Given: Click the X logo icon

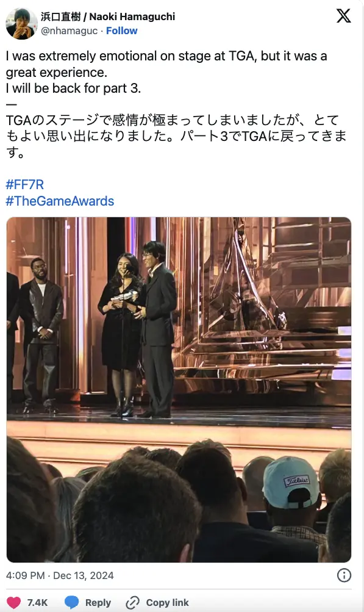Looking at the screenshot, I should point(343,16).
